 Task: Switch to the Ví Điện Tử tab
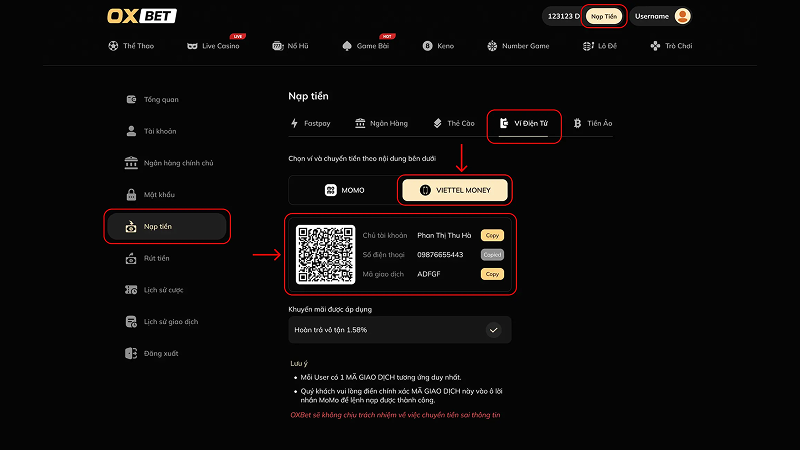(523, 123)
